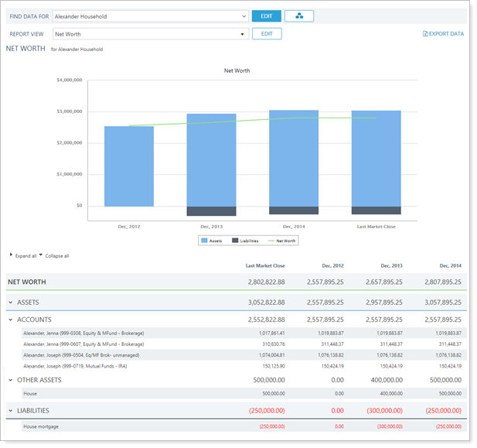This screenshot has height=448, width=477.
Task: Click the blue EDIT button for household
Action: tap(266, 16)
